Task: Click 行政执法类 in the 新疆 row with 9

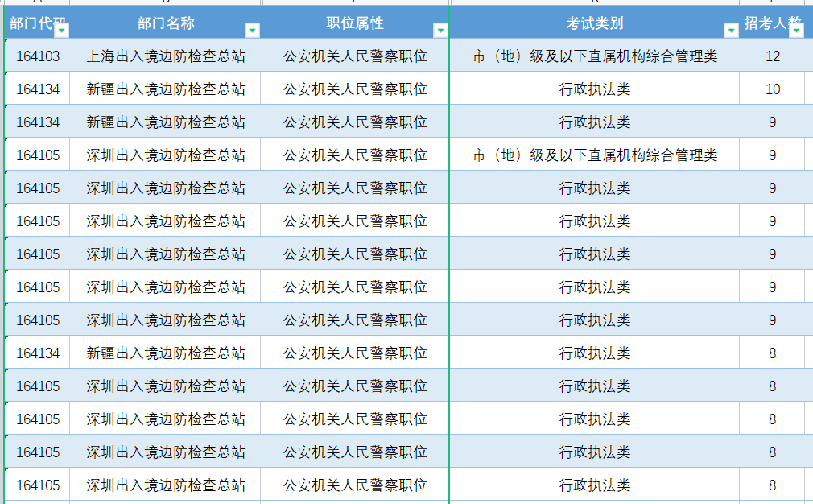Action: pyautogui.click(x=594, y=122)
